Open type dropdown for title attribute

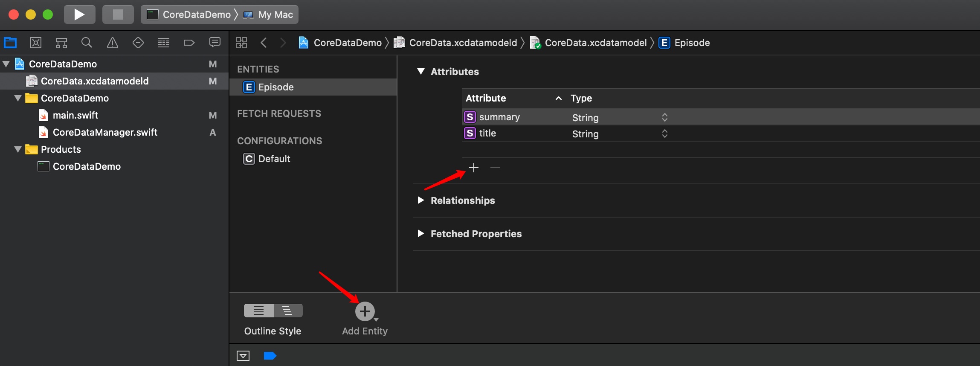pyautogui.click(x=664, y=134)
